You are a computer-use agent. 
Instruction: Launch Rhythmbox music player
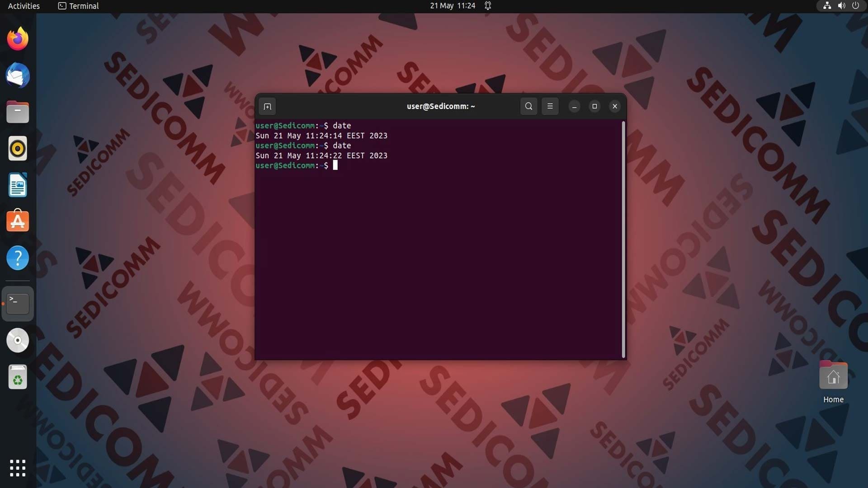tap(18, 149)
